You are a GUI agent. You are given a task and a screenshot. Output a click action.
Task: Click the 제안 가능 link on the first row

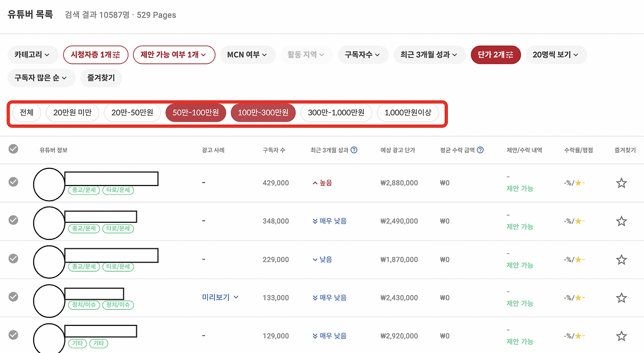click(x=519, y=188)
